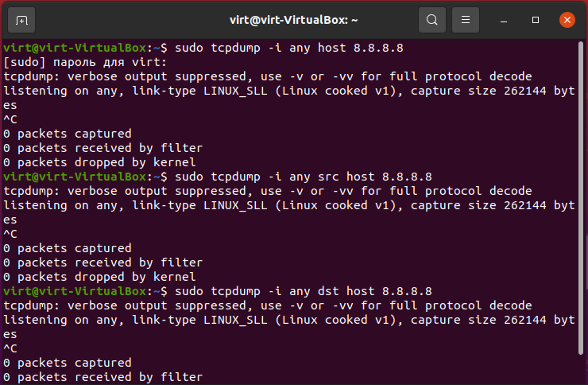Viewport: 588px width, 385px height.
Task: Click the first '0 packets captured' line
Action: [x=68, y=134]
